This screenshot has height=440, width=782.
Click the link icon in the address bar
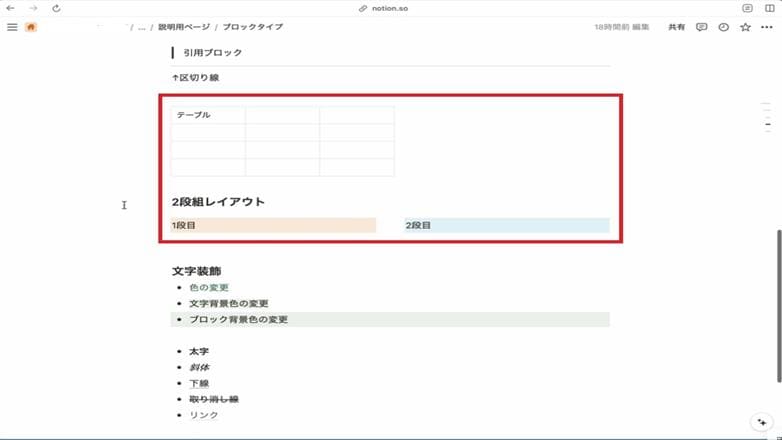(363, 8)
